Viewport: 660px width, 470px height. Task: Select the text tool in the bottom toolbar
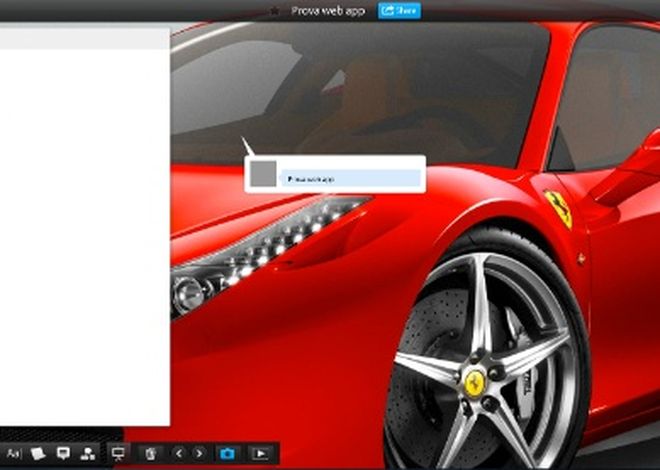pos(13,454)
